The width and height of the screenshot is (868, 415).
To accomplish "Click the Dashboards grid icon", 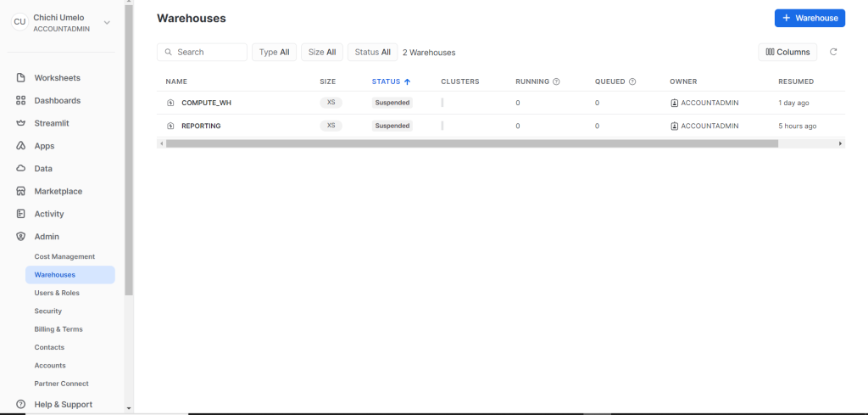I will pos(21,101).
